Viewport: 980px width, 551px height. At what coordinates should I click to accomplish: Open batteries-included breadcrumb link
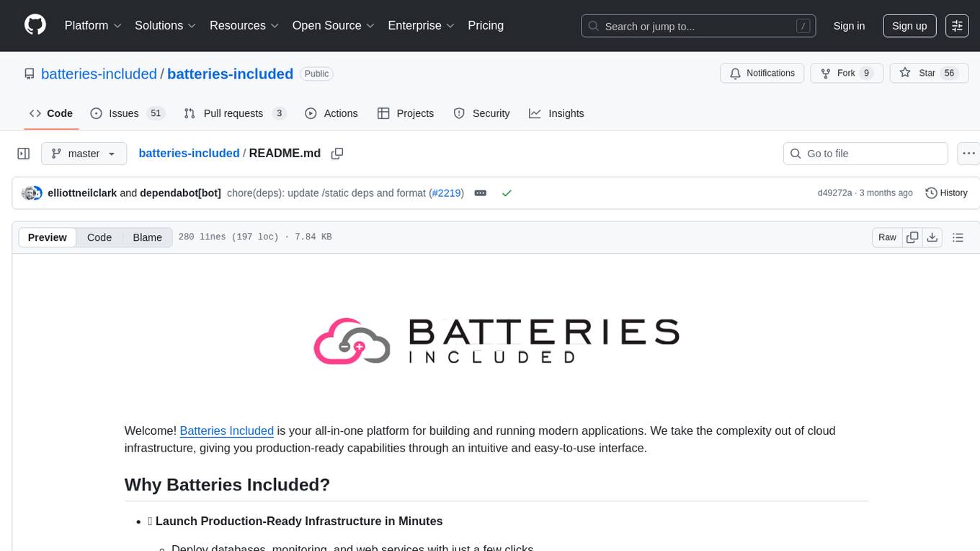[189, 153]
